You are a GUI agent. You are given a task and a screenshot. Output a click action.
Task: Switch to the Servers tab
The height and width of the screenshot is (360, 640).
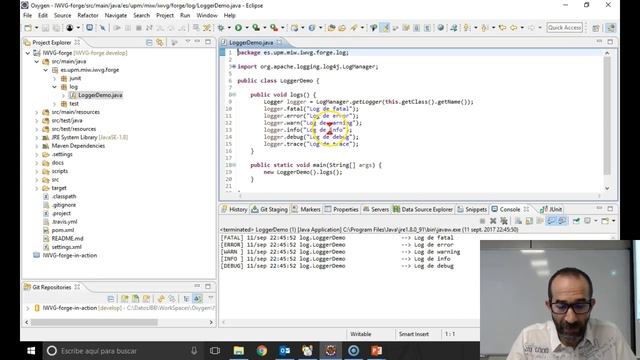[x=376, y=209]
